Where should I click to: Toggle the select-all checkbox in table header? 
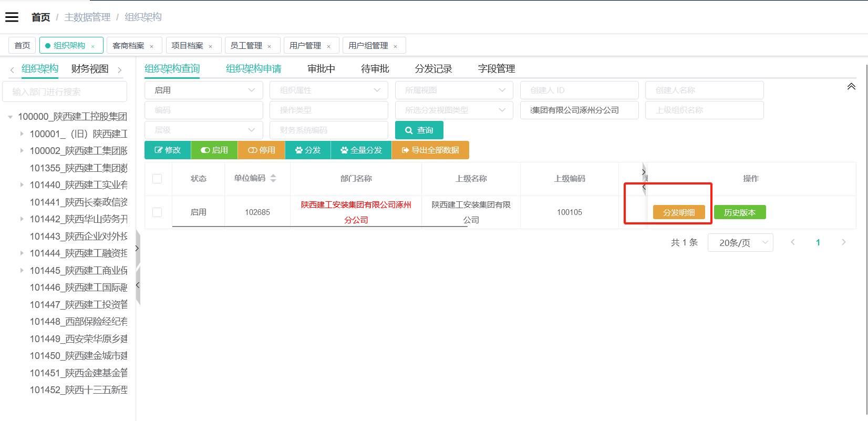157,179
